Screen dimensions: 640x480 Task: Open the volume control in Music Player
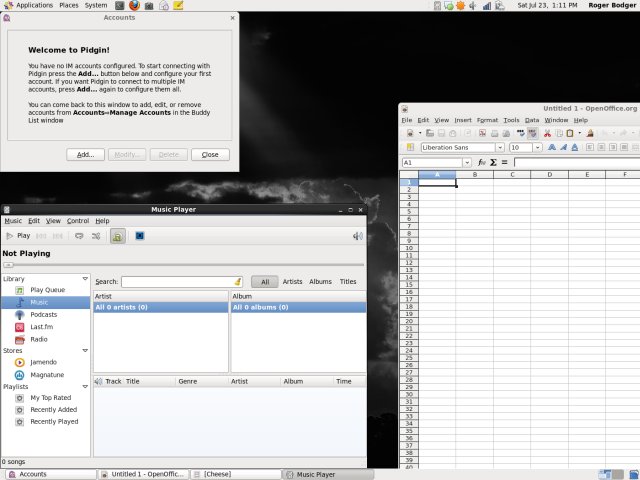(x=357, y=236)
